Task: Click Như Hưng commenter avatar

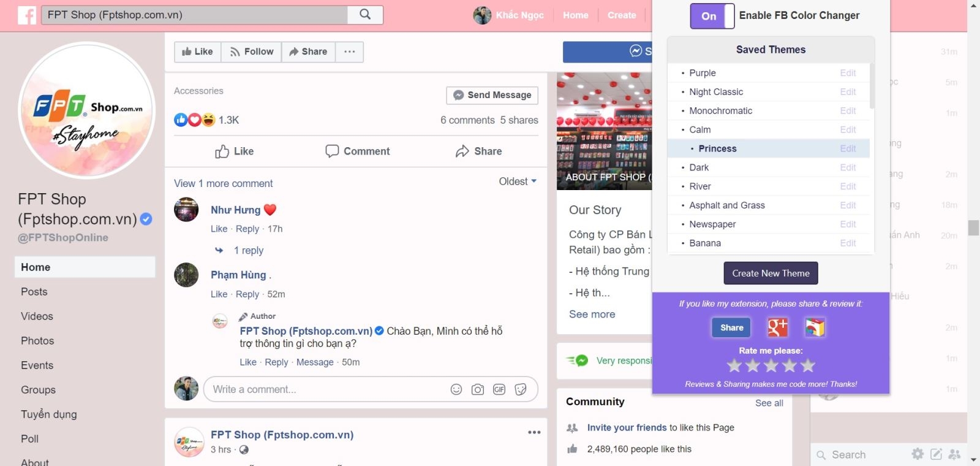Action: (x=186, y=210)
